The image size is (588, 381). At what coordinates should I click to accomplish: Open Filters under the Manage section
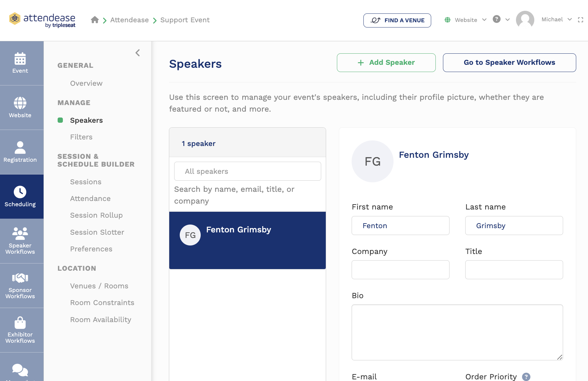81,137
